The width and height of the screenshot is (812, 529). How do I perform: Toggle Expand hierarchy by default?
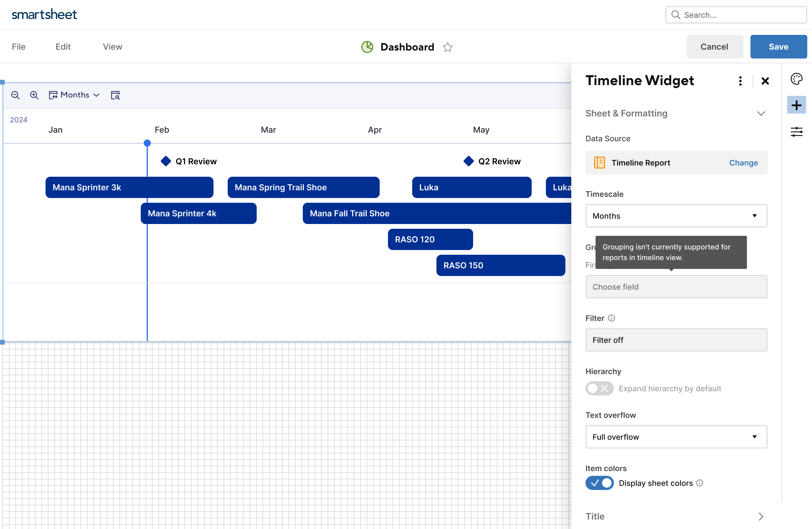tap(599, 389)
